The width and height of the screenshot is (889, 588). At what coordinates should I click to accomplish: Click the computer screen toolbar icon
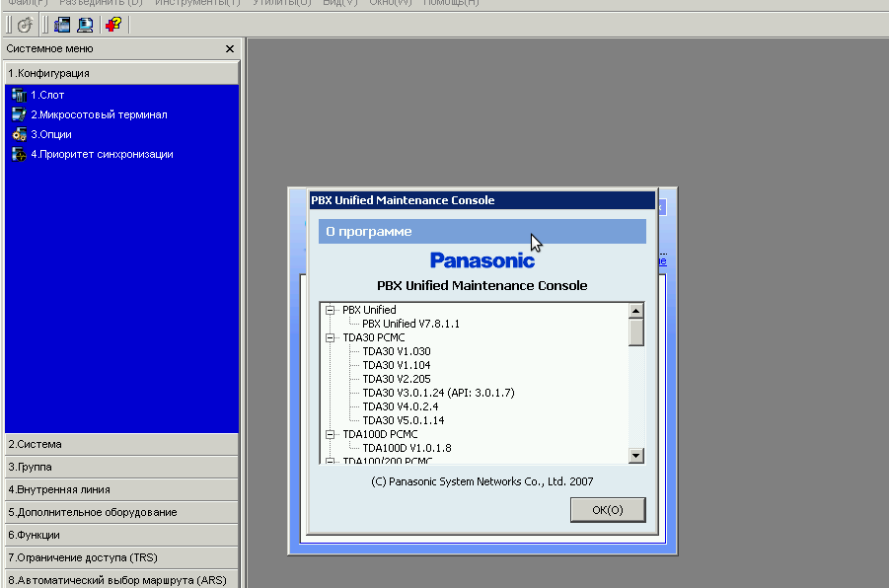click(85, 25)
